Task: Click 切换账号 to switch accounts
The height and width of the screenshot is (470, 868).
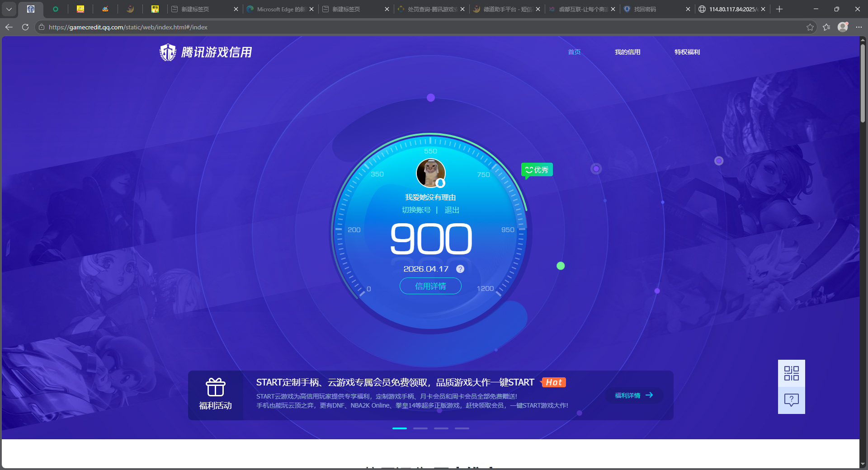Action: [x=416, y=210]
